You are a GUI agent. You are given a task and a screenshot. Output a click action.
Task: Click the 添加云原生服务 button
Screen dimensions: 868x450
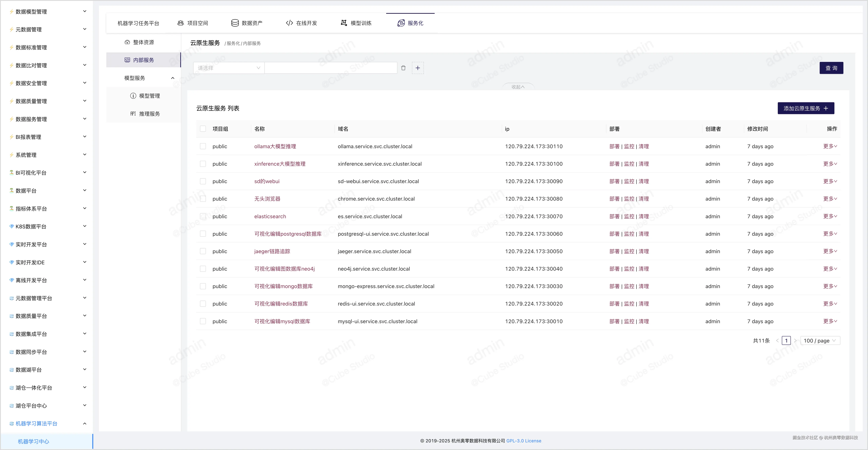(x=805, y=108)
